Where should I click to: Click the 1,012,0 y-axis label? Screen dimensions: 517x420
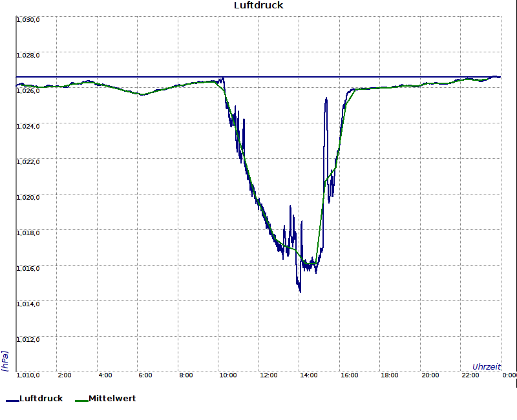(x=28, y=340)
